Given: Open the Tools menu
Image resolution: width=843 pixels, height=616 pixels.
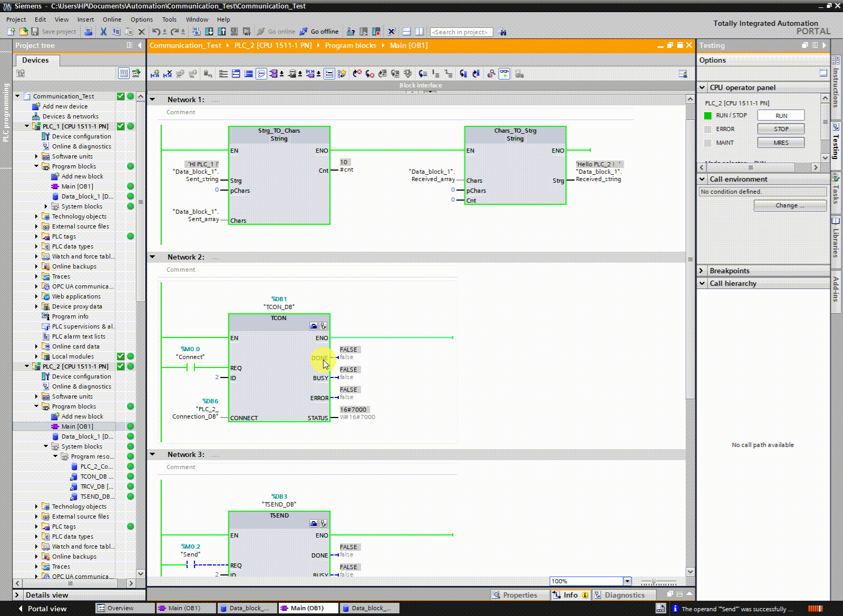Looking at the screenshot, I should click(169, 19).
